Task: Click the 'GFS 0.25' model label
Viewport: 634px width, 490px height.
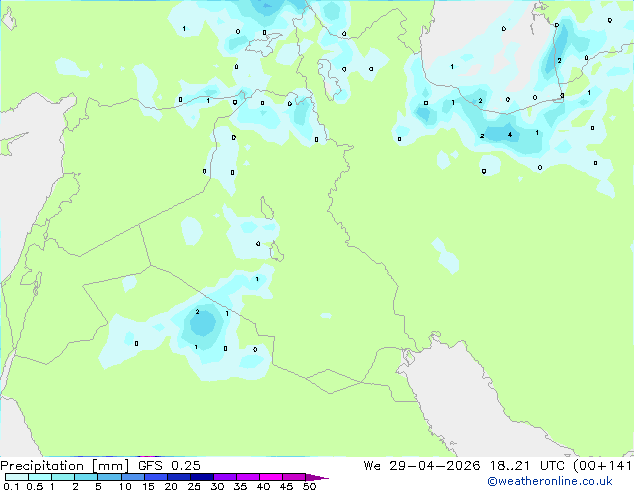Action: click(169, 466)
